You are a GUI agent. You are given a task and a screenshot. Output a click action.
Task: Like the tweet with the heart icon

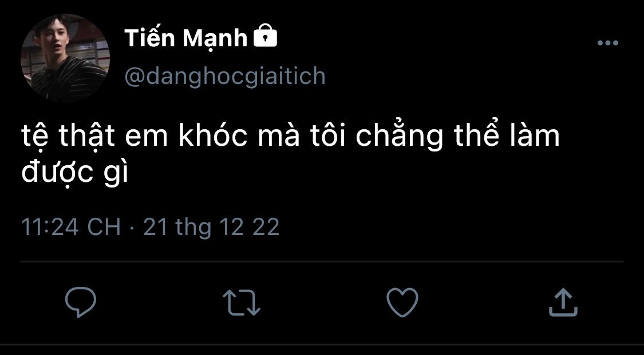click(402, 302)
